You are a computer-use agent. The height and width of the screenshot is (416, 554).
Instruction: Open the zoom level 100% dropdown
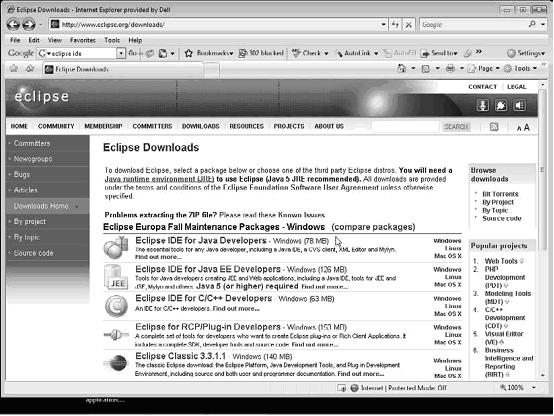click(534, 388)
